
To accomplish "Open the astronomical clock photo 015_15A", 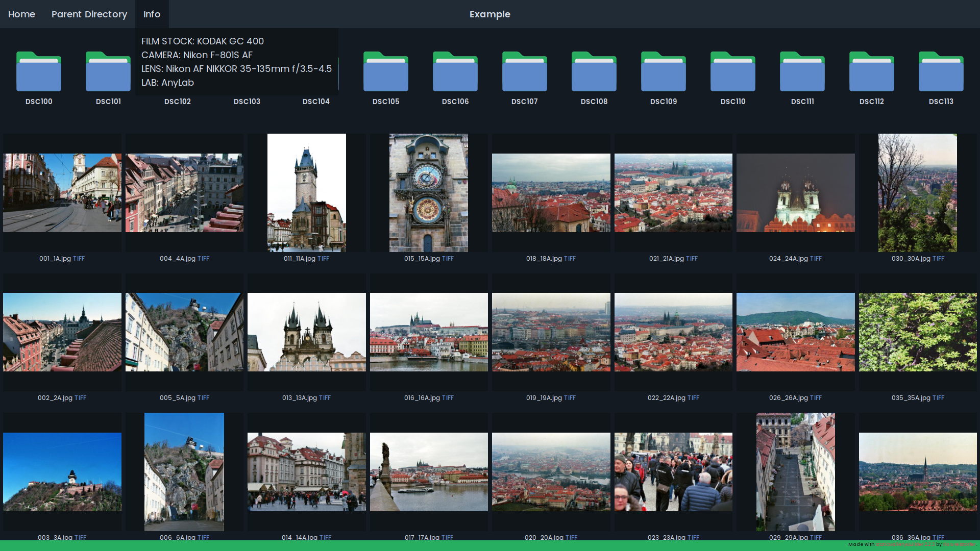I will (x=429, y=193).
